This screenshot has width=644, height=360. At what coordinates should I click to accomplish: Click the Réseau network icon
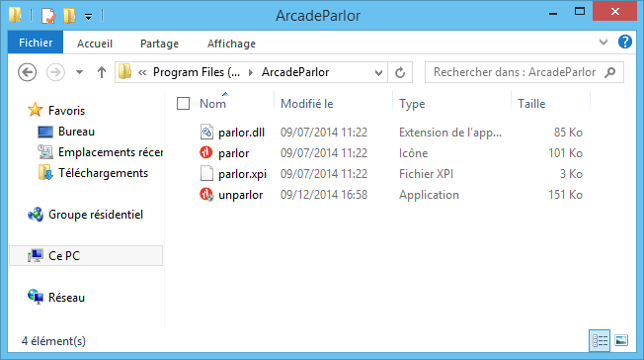[36, 297]
